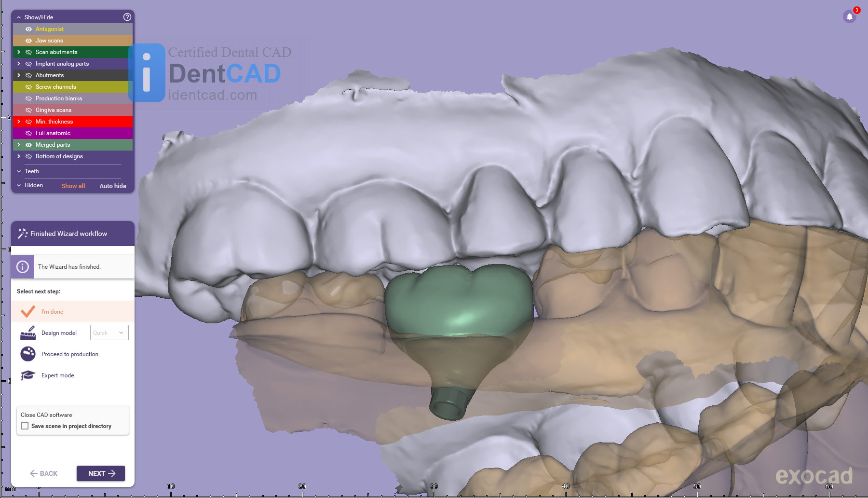868x498 pixels.
Task: Collapse the Show/Hide panel header
Action: pos(19,17)
